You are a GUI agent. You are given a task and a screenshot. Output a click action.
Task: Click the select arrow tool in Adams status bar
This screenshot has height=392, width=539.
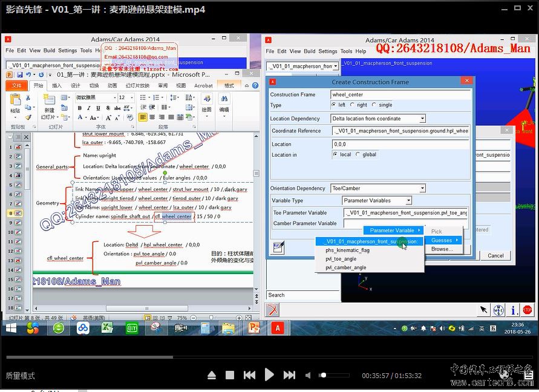[484, 310]
